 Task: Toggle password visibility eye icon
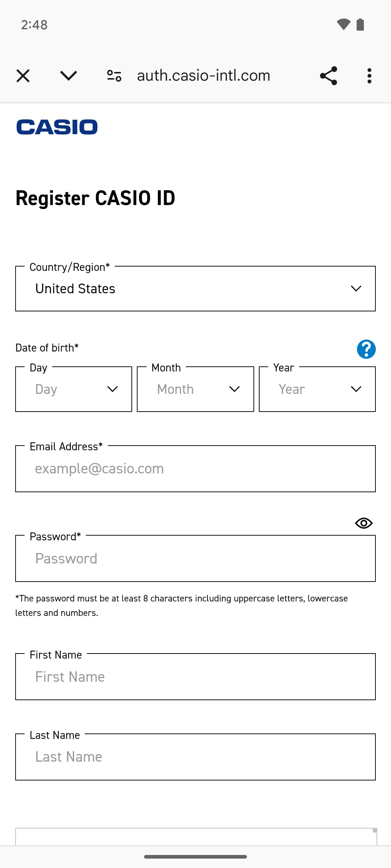[x=364, y=523]
